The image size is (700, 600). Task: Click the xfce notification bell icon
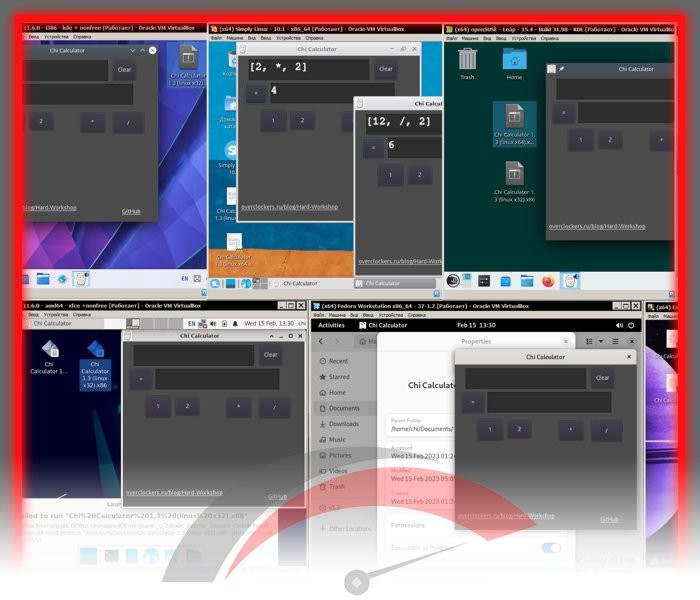coord(235,324)
